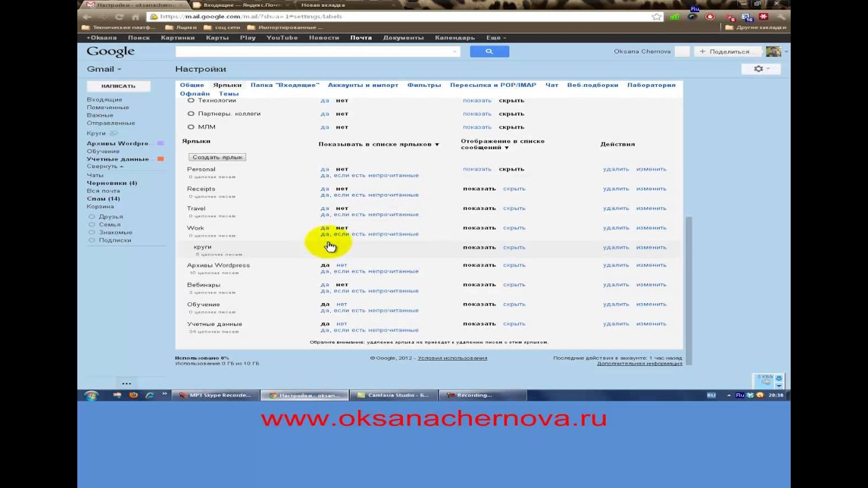Click Отображение в списке сообщений sort arrow
The height and width of the screenshot is (488, 868).
click(x=507, y=148)
